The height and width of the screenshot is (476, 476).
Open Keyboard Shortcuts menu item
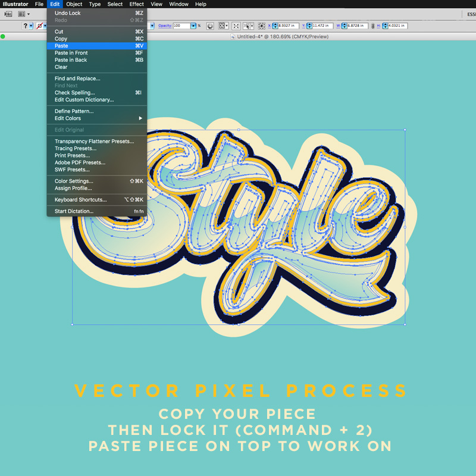(97, 200)
